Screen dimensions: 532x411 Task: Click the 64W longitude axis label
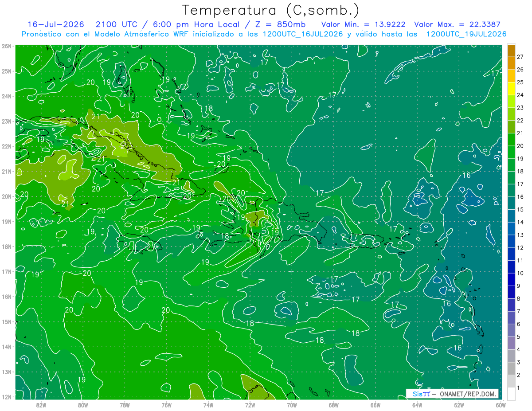(x=417, y=405)
